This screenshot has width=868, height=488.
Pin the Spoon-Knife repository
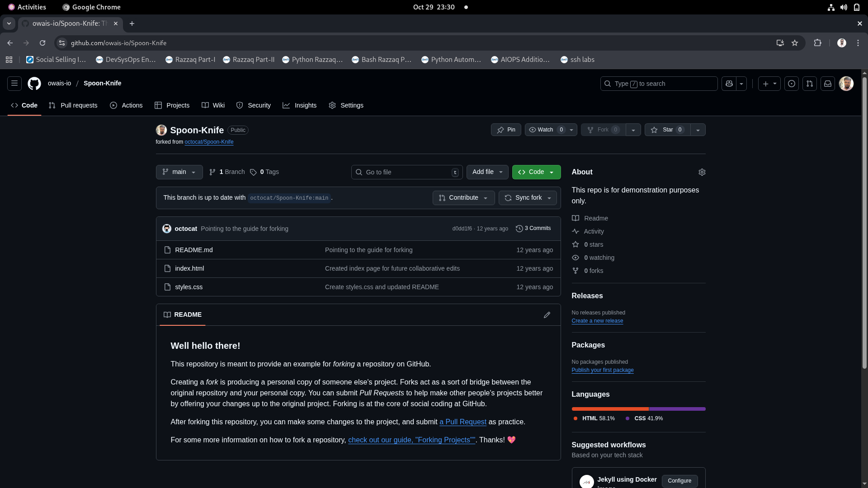pos(505,130)
